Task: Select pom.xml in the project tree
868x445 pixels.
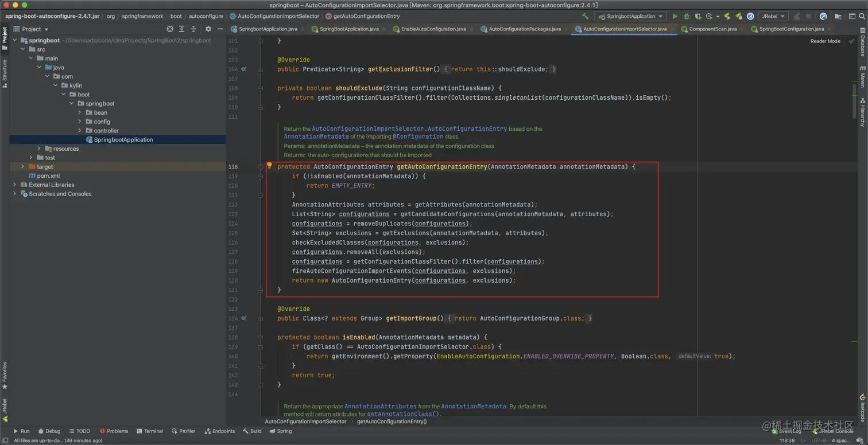Action: coord(48,176)
